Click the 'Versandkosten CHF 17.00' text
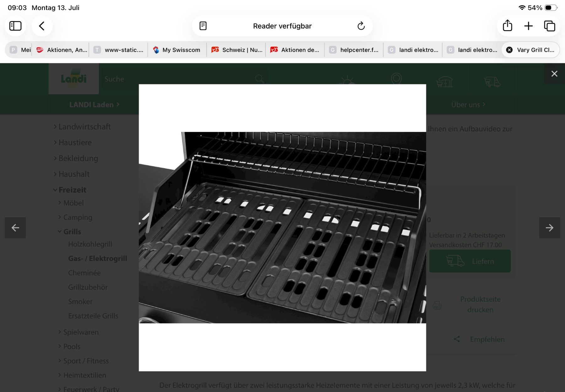The height and width of the screenshot is (392, 565). click(x=465, y=245)
